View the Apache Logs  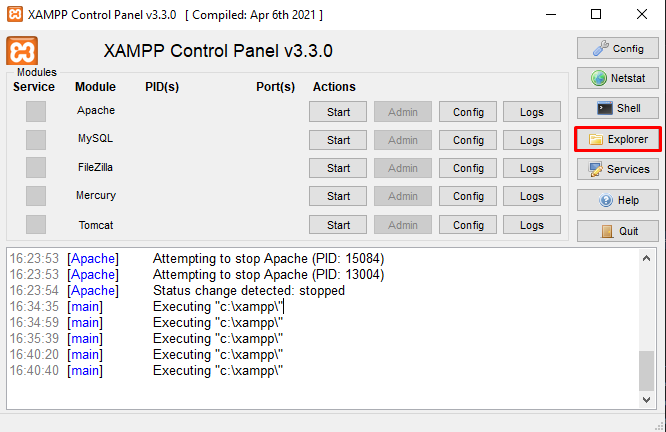pos(532,112)
